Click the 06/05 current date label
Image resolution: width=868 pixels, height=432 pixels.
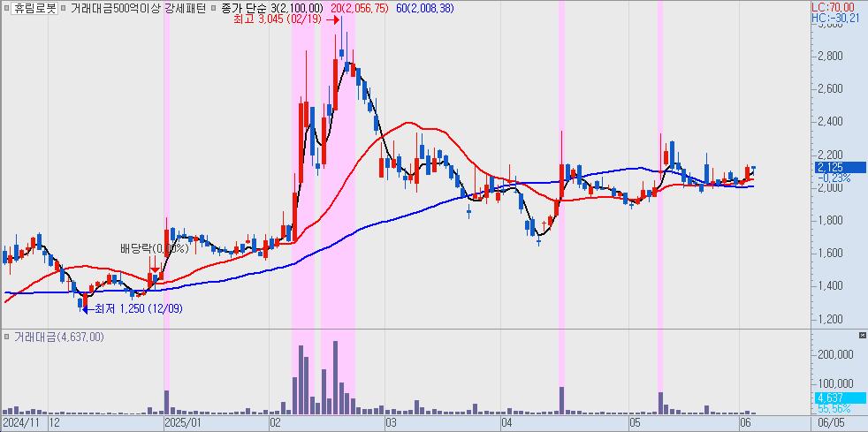833,422
